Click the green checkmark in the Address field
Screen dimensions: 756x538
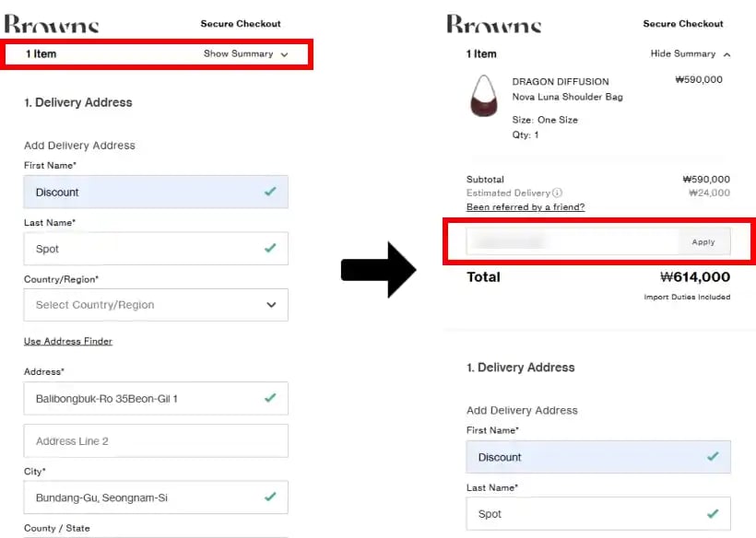coord(269,398)
